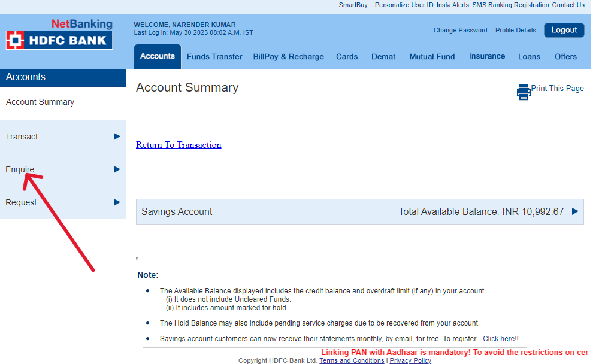This screenshot has height=364, width=611.
Task: Expand the Transact menu arrow
Action: coord(117,136)
